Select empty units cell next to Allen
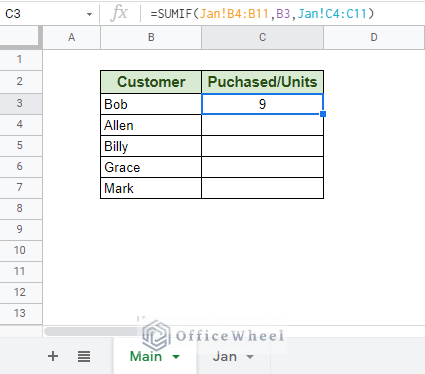Viewport: 425px width, 374px height. click(263, 125)
